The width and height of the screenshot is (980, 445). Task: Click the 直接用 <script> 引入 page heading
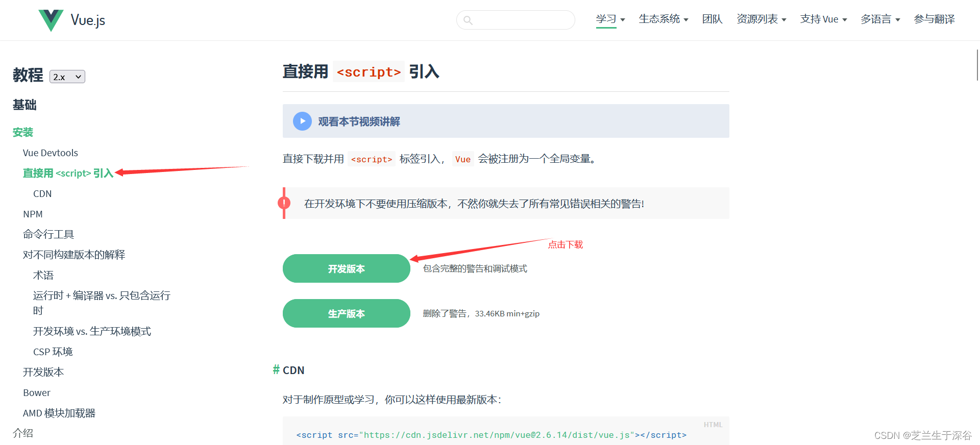coord(361,71)
